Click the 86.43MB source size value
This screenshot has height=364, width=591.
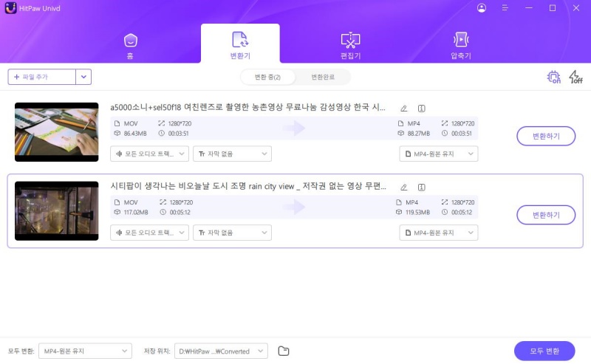135,134
